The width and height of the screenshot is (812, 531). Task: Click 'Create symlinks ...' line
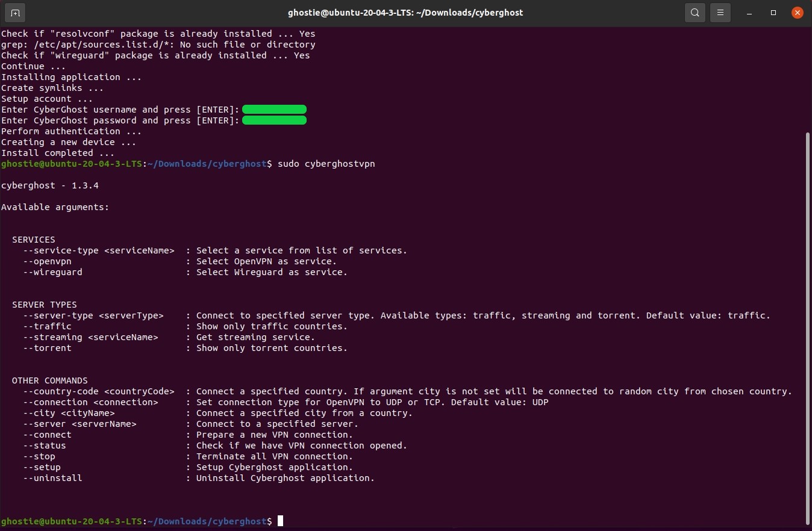pyautogui.click(x=52, y=88)
